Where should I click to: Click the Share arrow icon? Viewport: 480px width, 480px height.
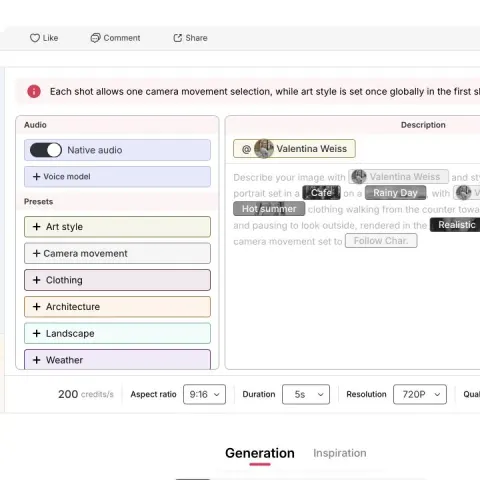pyautogui.click(x=178, y=38)
